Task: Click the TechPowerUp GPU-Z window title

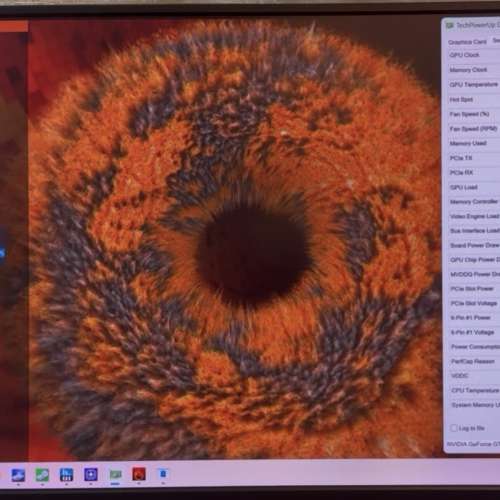Action: point(478,26)
